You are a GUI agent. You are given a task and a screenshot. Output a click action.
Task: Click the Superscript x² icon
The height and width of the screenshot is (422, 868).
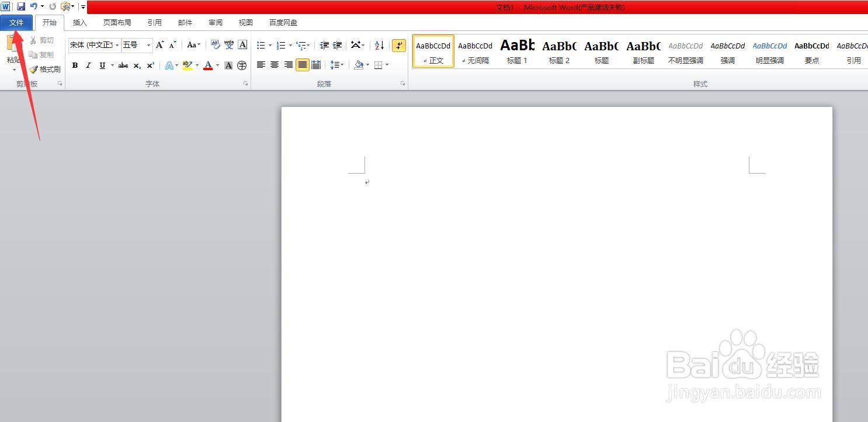(151, 65)
